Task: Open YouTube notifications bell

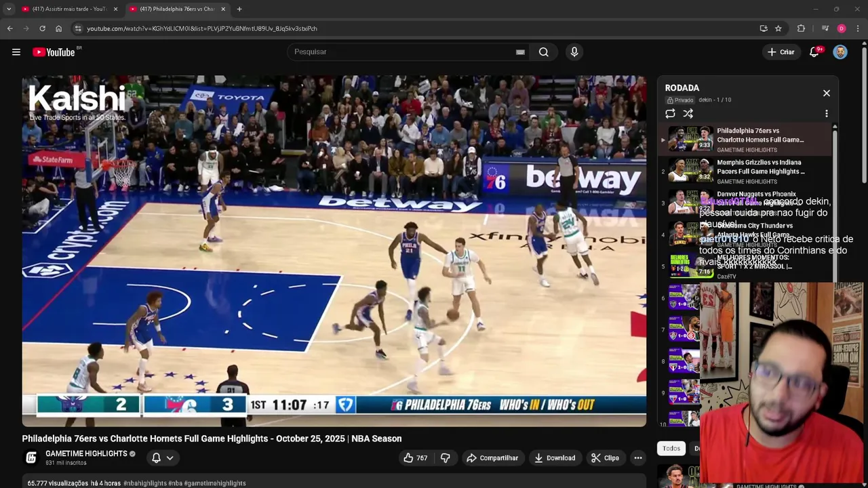Action: tap(814, 52)
